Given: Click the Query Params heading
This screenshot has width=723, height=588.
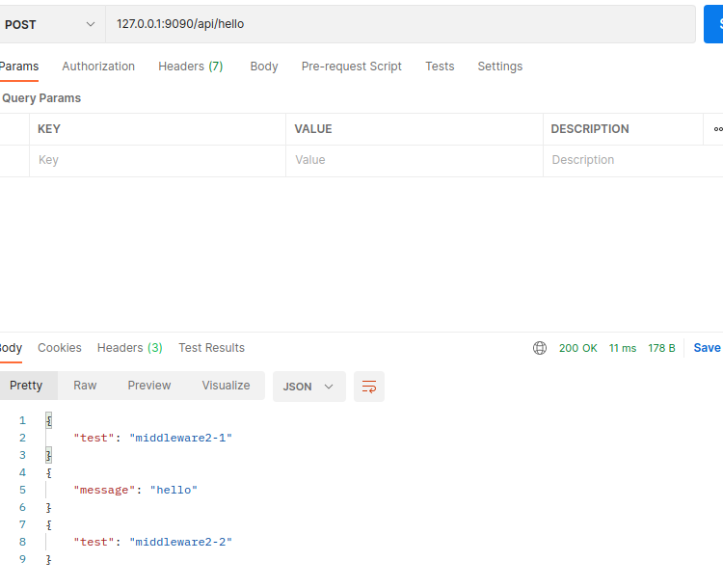Looking at the screenshot, I should tap(41, 98).
